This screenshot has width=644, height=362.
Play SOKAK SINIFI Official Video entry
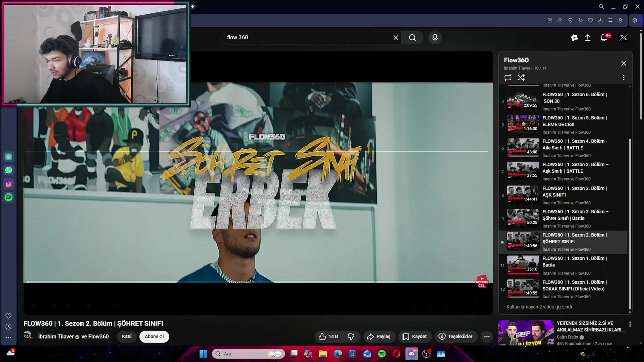pos(563,289)
